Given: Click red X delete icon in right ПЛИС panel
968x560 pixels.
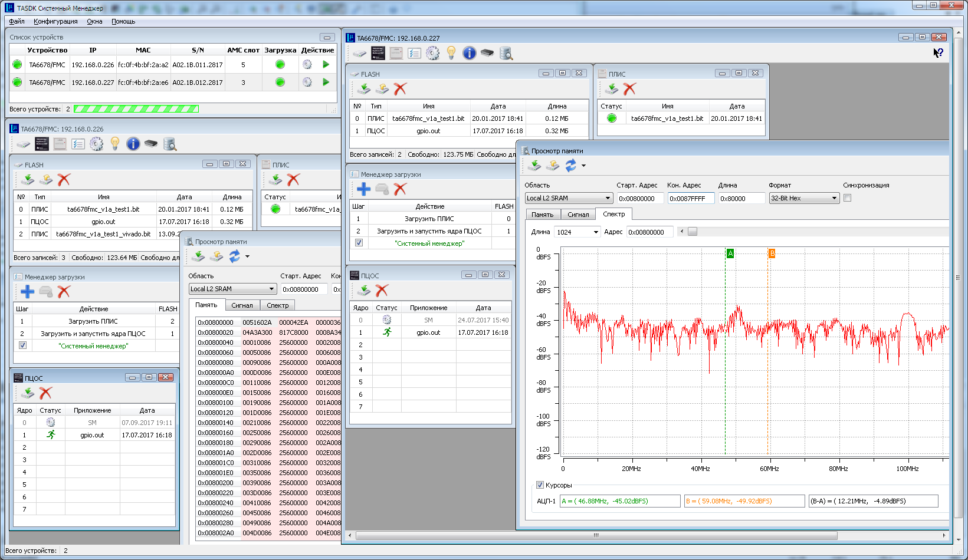Looking at the screenshot, I should pyautogui.click(x=630, y=89).
